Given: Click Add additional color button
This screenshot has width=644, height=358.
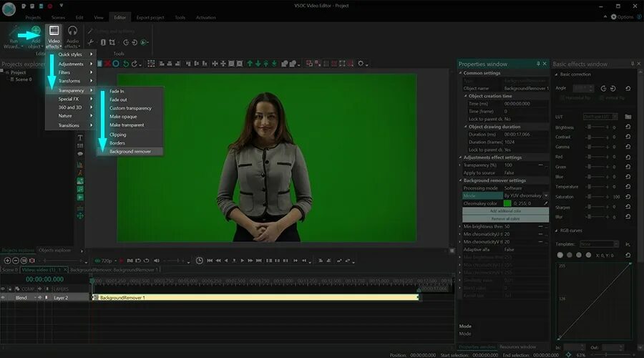Looking at the screenshot, I should point(505,211).
